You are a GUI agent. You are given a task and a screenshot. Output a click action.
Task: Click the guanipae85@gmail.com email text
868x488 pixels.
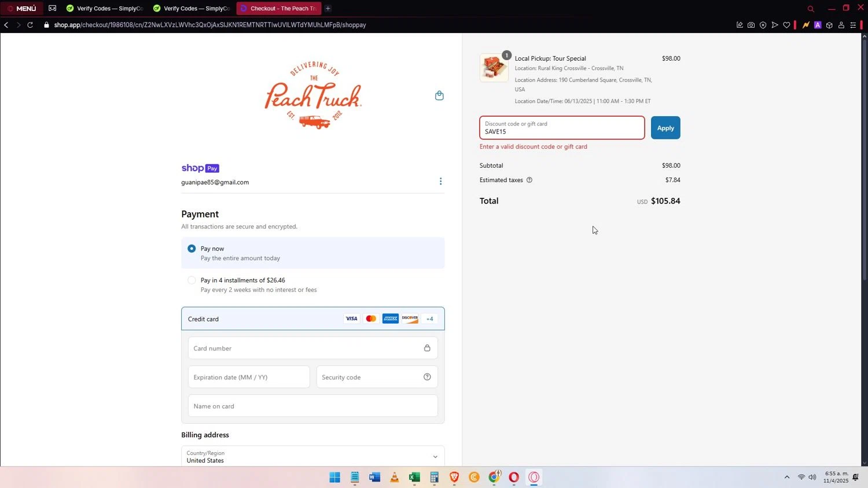click(215, 182)
